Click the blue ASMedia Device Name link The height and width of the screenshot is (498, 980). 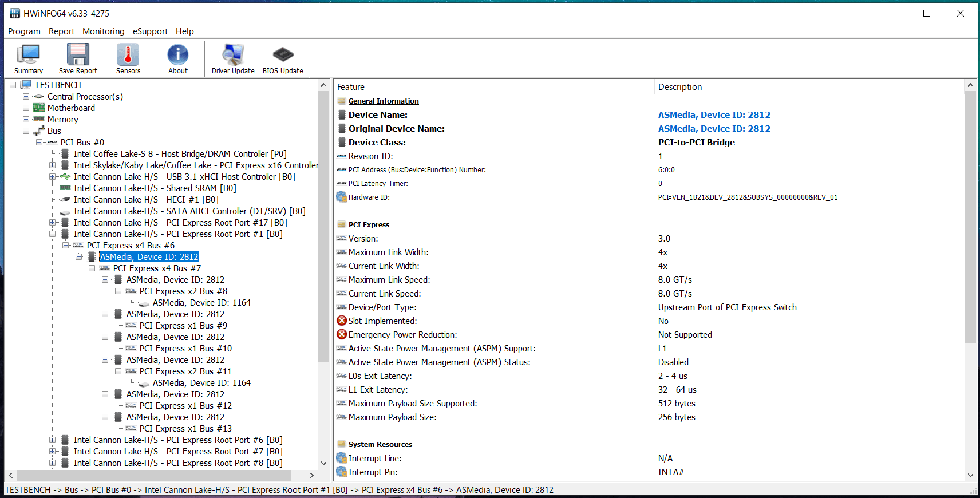pyautogui.click(x=714, y=114)
